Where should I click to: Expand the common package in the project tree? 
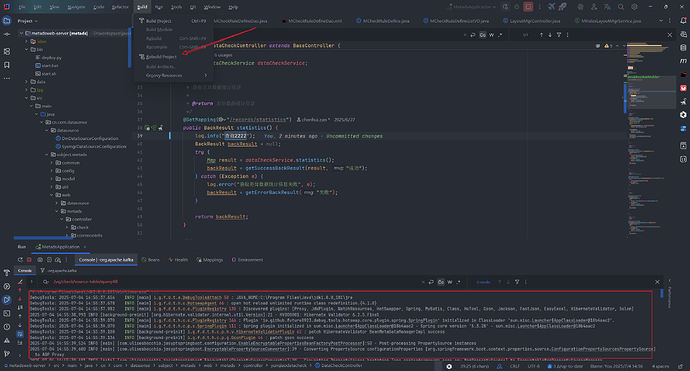(51, 163)
